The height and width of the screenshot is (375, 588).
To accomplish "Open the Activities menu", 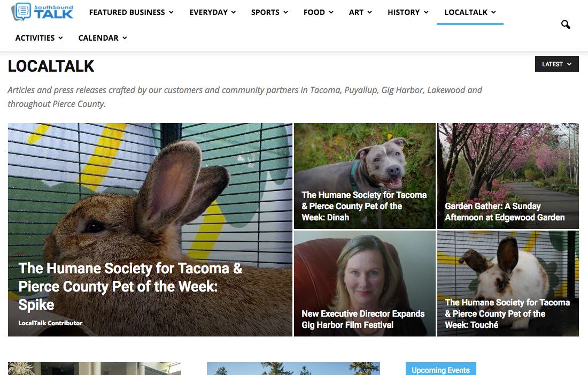I will [39, 38].
